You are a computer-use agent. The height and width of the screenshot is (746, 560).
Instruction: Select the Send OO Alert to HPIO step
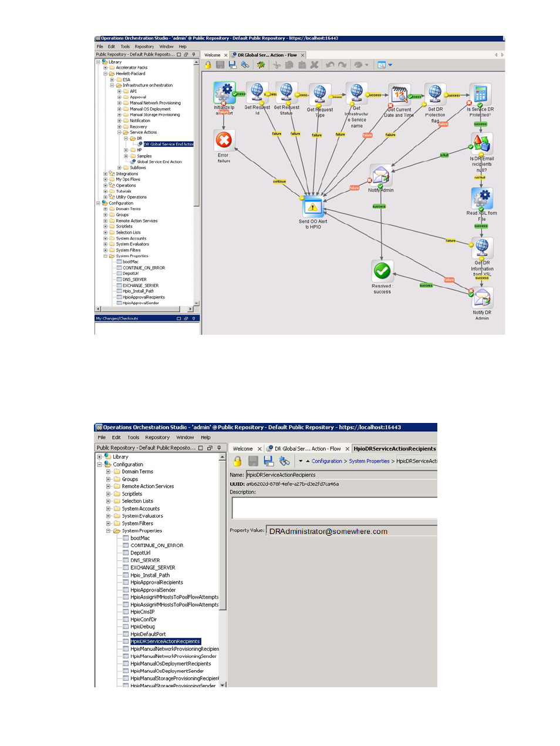(x=313, y=207)
